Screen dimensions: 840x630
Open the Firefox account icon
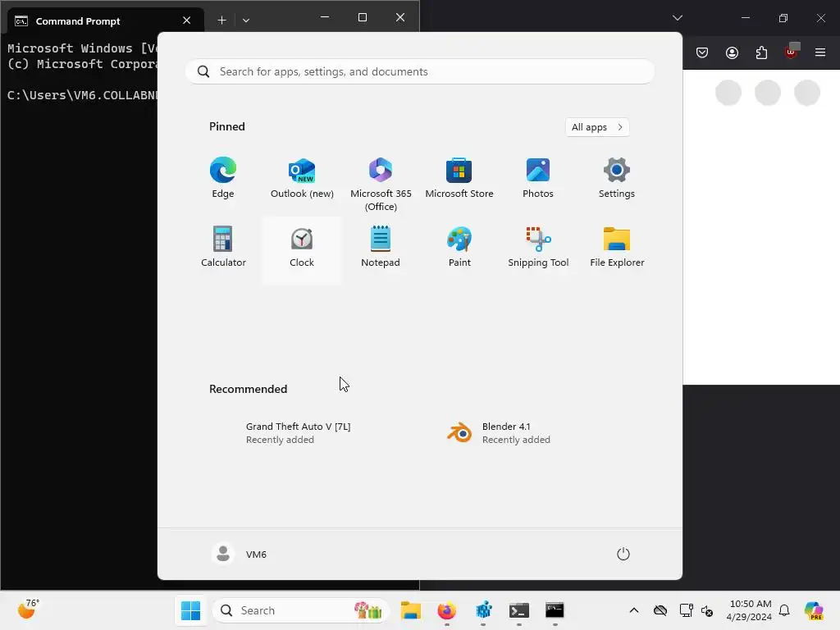(x=732, y=52)
